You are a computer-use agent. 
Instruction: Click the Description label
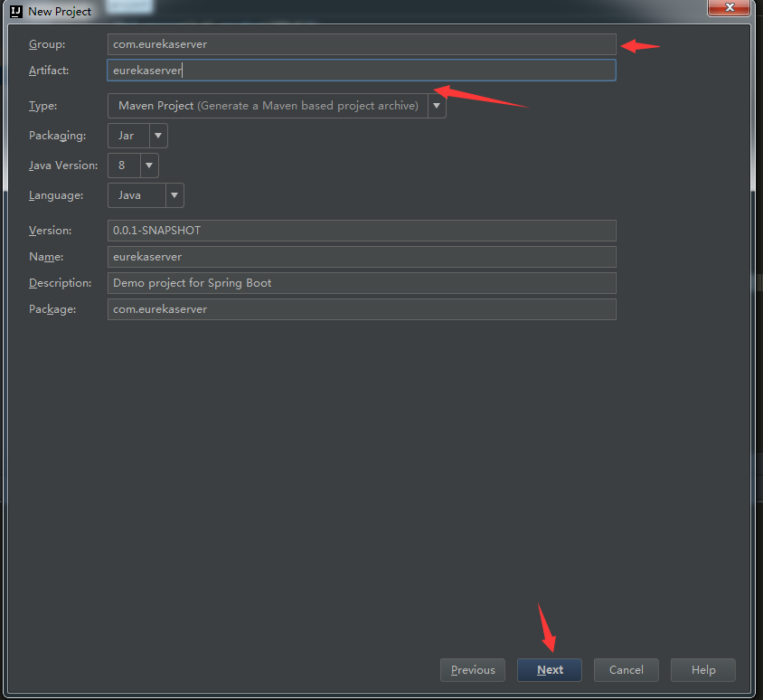point(60,283)
